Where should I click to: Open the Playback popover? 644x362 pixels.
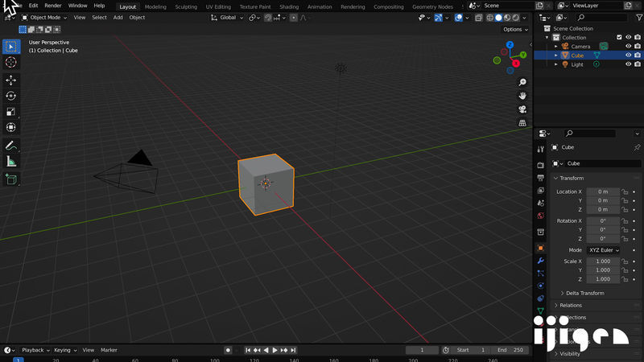(x=35, y=350)
